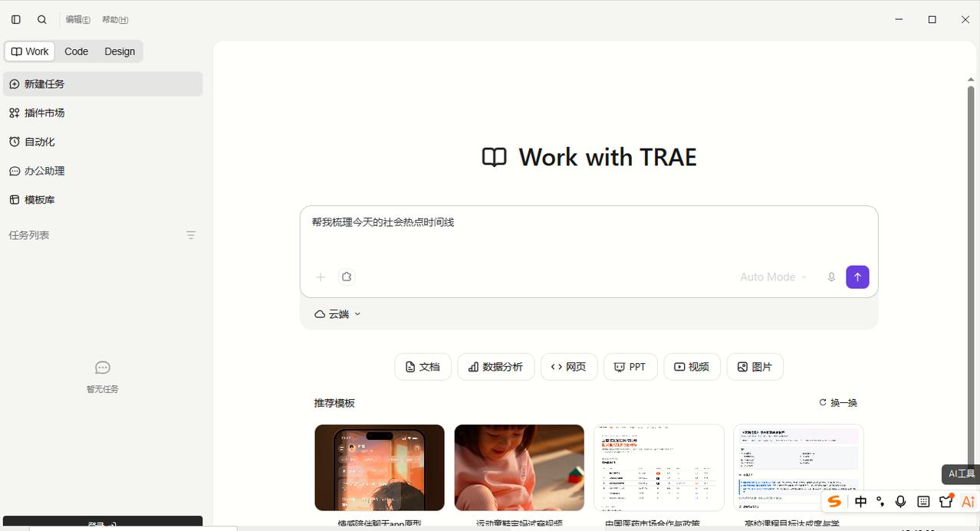Click the 登录 button at sidebar bottom
Screen dimensions: 980x531
103,524
